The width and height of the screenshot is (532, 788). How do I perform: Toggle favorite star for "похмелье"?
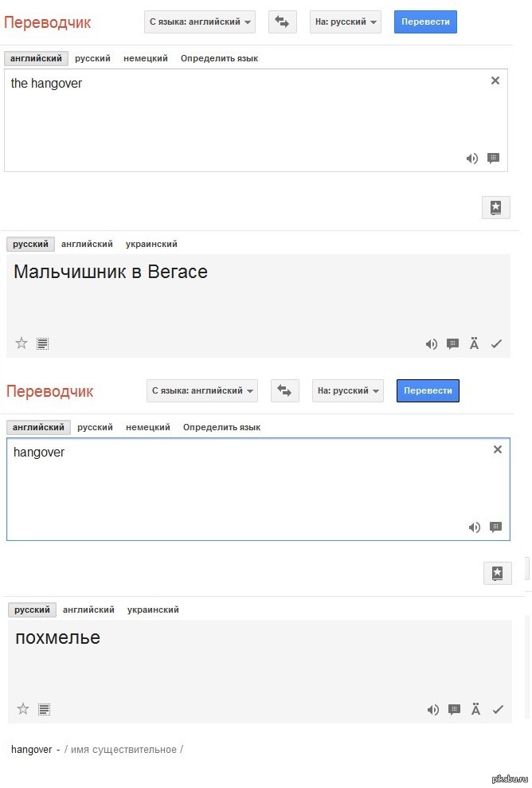tap(22, 708)
